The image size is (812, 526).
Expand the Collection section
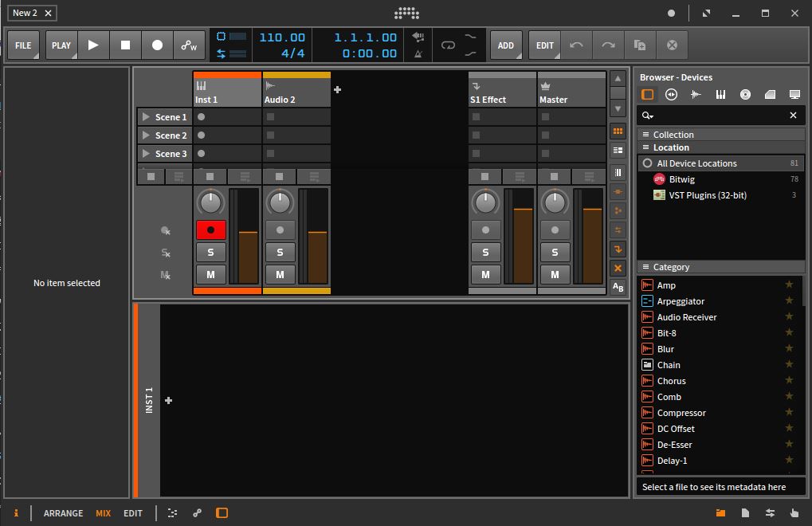(721, 134)
